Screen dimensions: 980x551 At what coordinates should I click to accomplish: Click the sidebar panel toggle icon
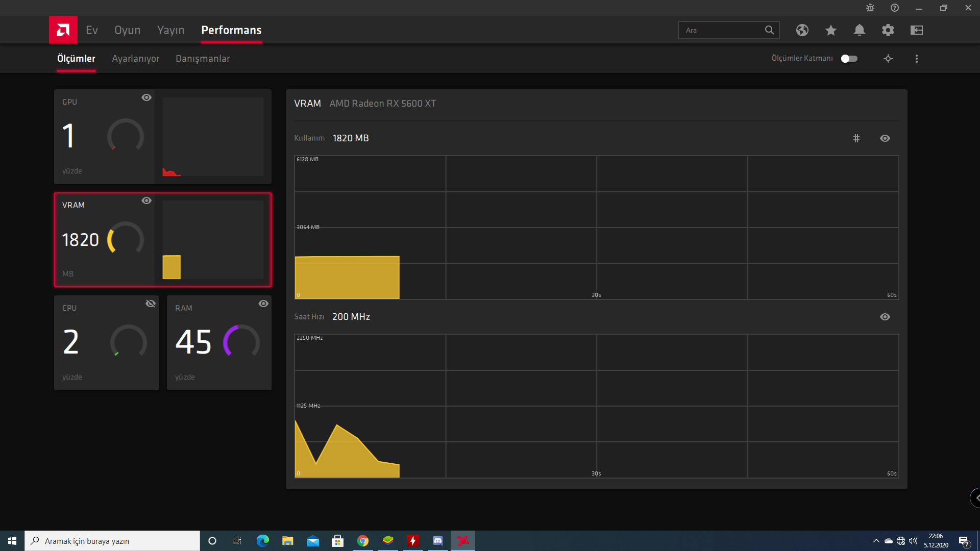[916, 30]
